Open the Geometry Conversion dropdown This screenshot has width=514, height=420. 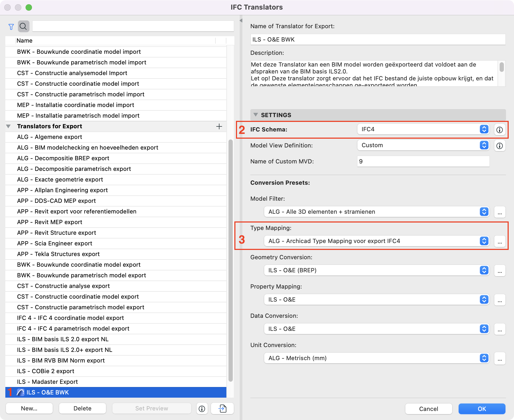(x=377, y=270)
